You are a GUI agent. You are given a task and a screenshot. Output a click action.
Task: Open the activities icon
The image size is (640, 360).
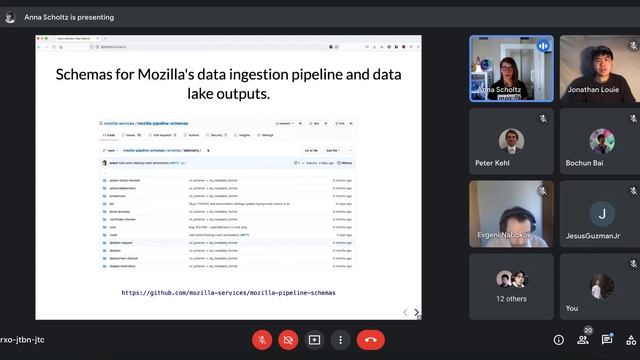(631, 340)
